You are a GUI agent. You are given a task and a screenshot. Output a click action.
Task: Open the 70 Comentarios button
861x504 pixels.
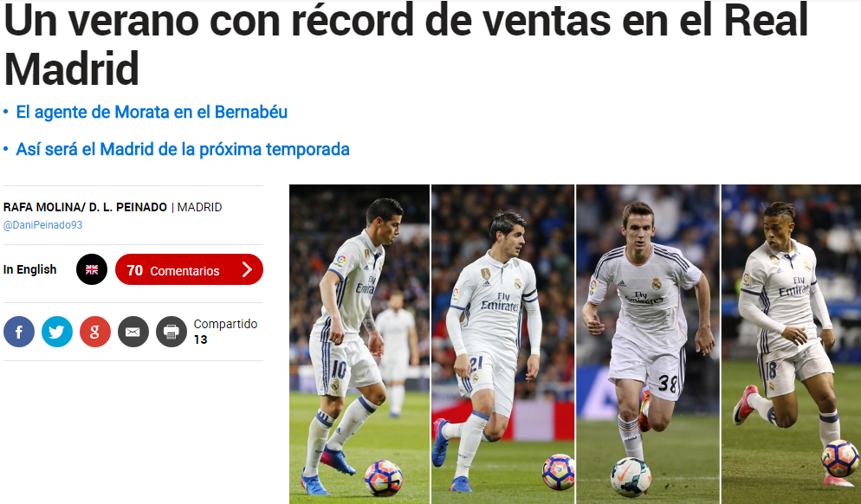189,269
